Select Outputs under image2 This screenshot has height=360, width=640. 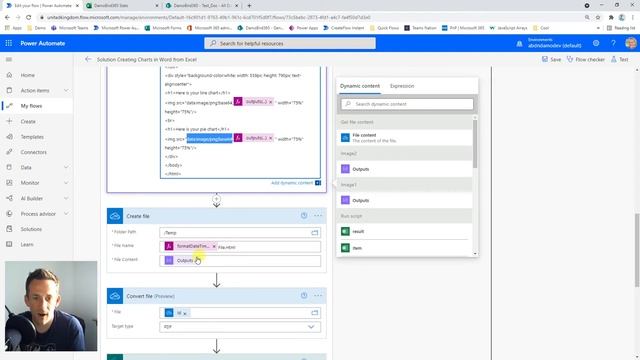coord(405,169)
